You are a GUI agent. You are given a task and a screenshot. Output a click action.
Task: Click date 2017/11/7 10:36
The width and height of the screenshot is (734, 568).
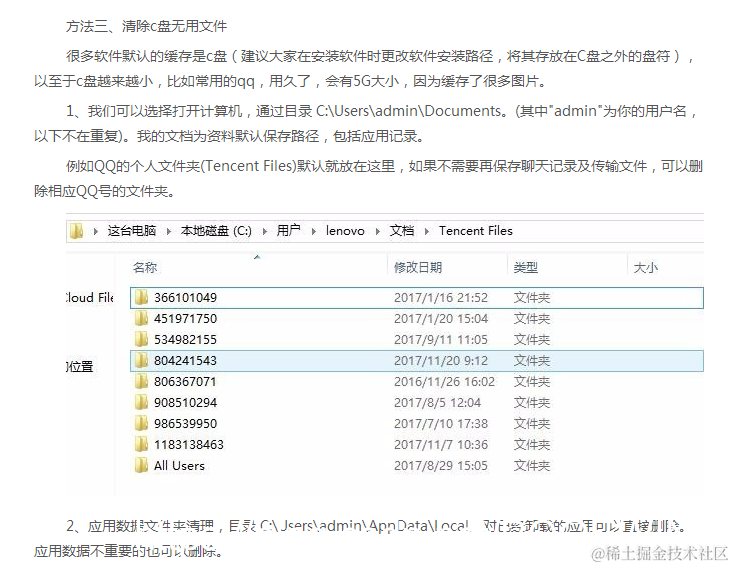[441, 445]
